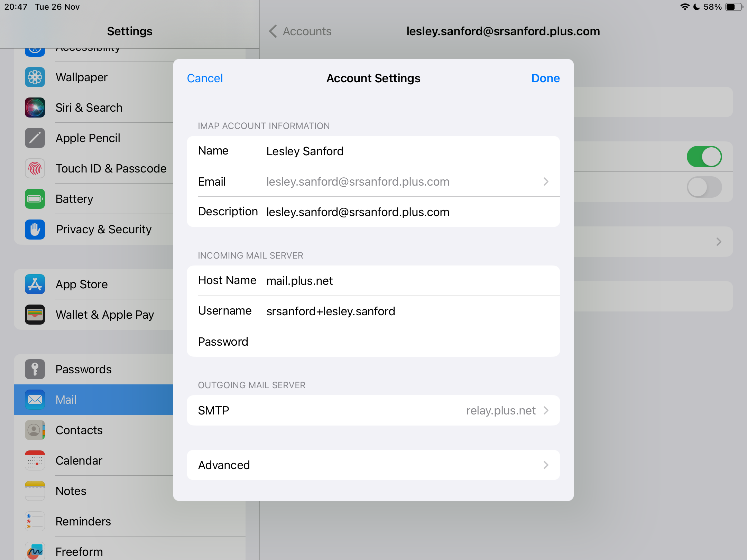Turn on the grey disabled switch
The image size is (747, 560).
[x=704, y=187]
